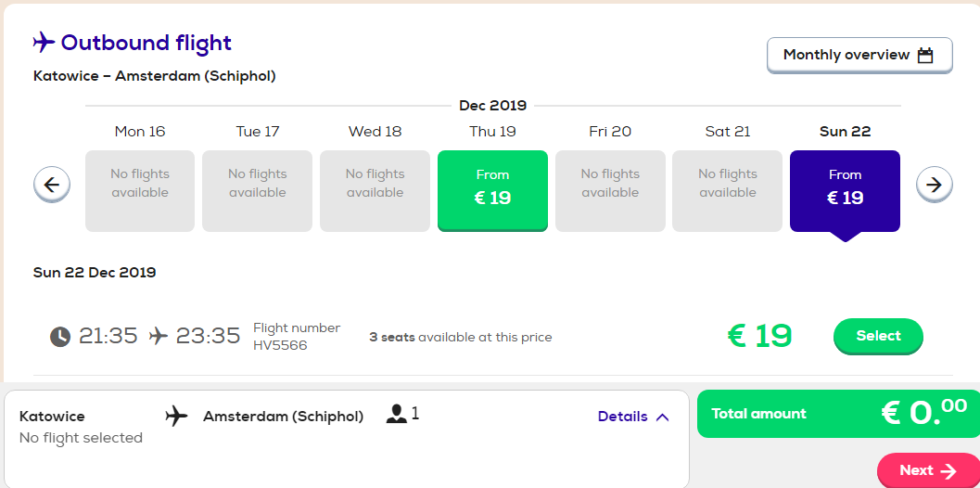Click the clock icon before 21:35
The height and width of the screenshot is (488, 980).
(60, 337)
